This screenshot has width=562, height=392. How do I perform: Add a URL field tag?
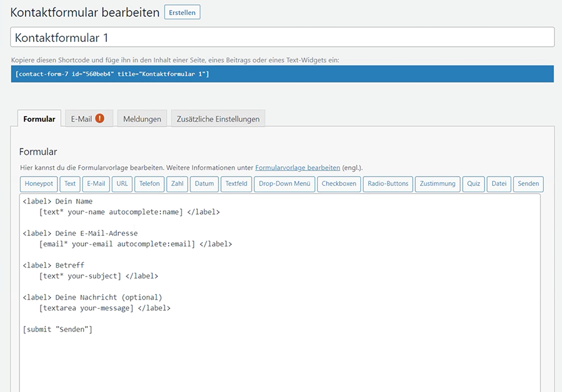click(122, 184)
